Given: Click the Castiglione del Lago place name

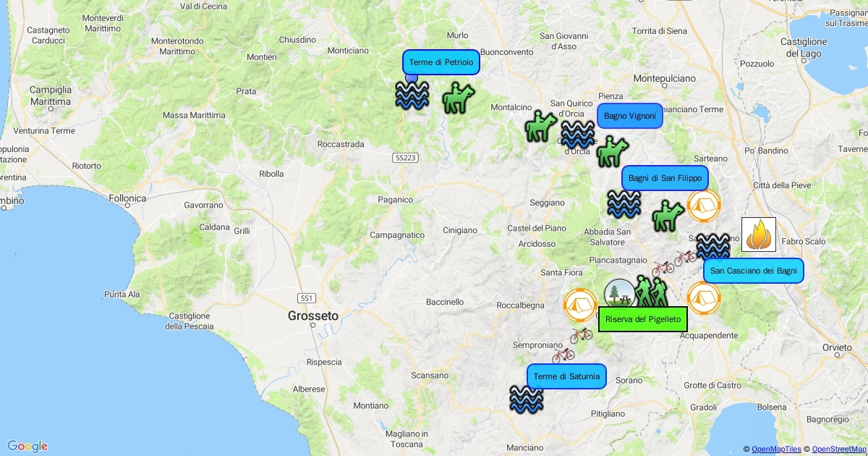Looking at the screenshot, I should click(x=804, y=48).
